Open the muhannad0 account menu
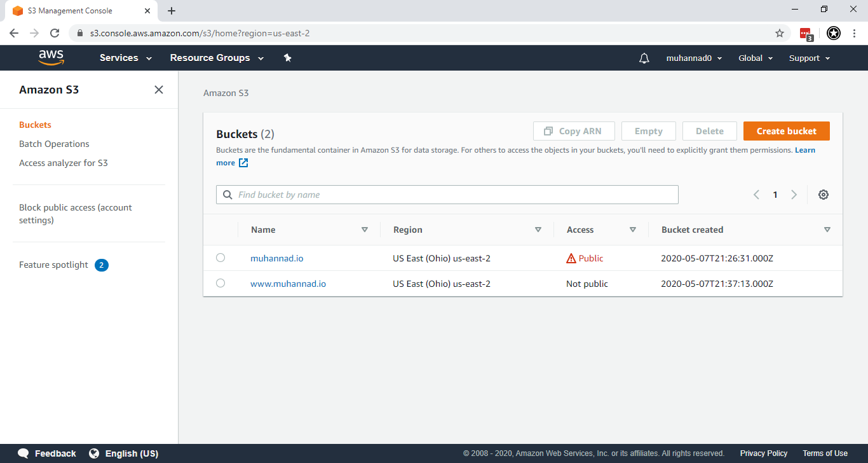 pos(694,58)
